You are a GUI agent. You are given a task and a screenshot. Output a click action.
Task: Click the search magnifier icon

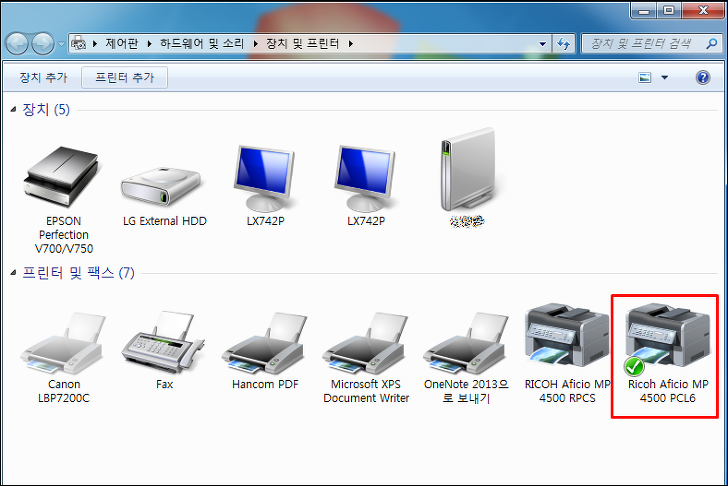click(711, 44)
